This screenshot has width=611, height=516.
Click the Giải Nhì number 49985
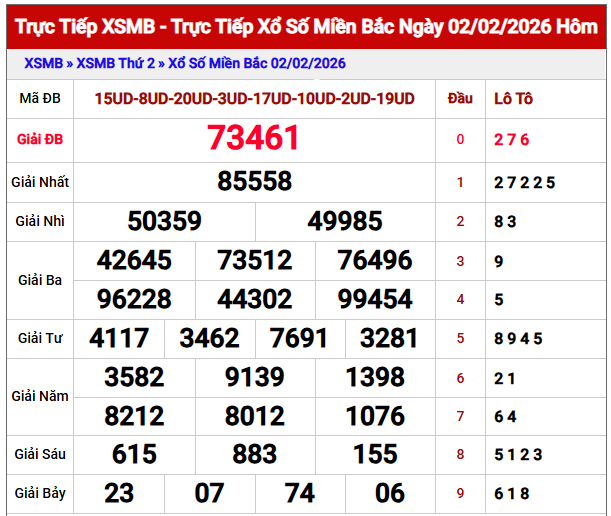[345, 221]
